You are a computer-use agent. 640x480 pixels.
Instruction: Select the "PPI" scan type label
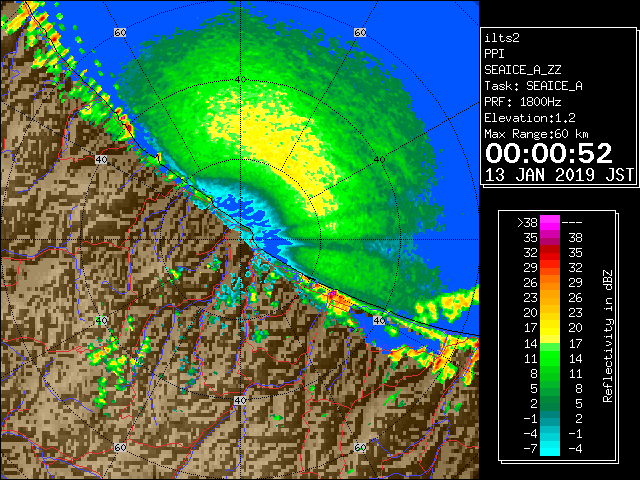494,54
